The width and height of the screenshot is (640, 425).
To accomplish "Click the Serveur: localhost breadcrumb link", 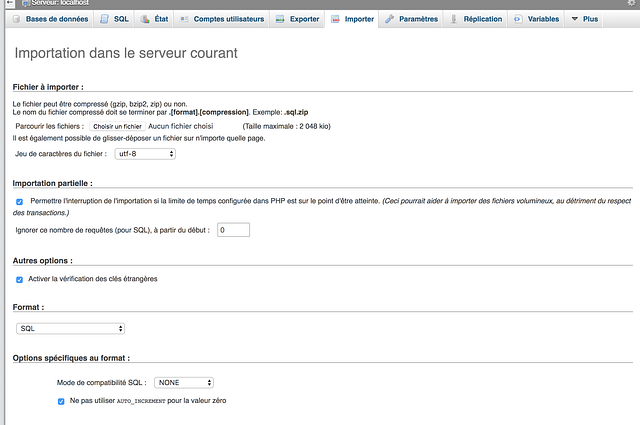I will (x=60, y=3).
